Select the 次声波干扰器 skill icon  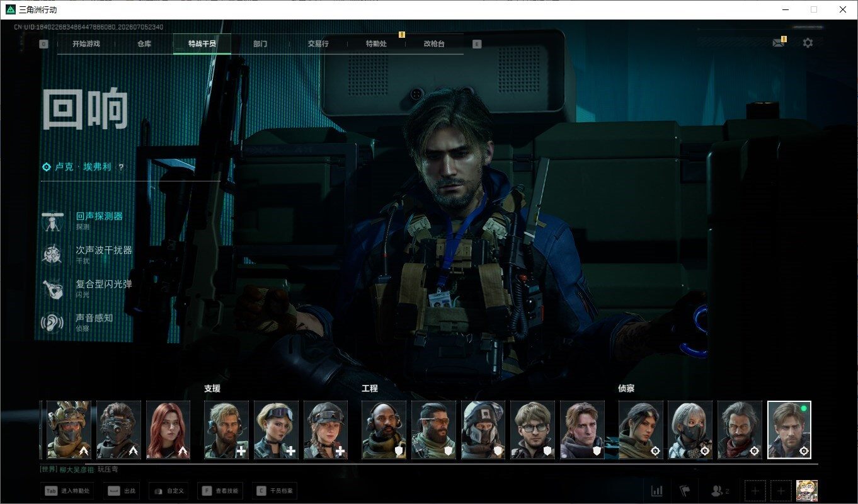pos(52,255)
